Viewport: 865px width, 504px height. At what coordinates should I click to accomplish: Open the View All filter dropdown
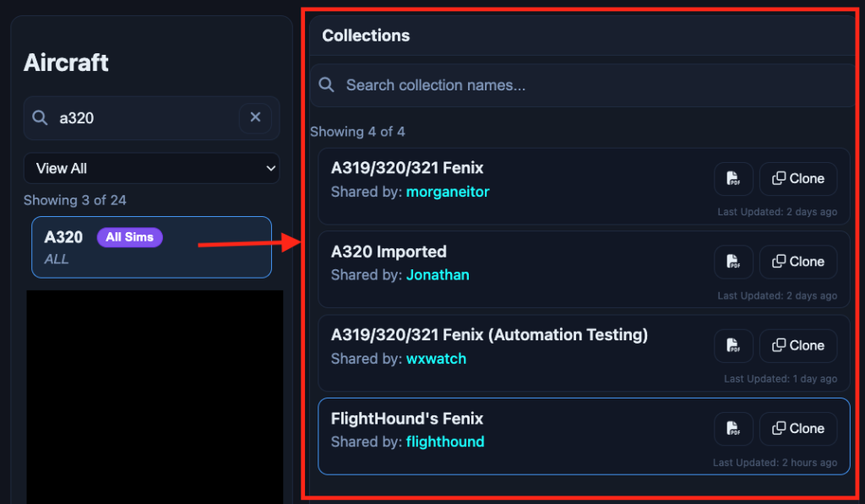point(151,168)
